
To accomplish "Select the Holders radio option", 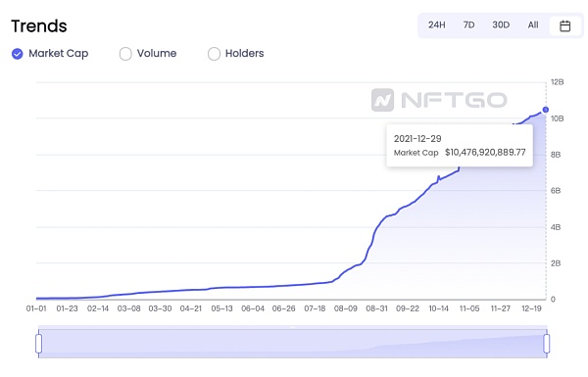I will pyautogui.click(x=236, y=54).
